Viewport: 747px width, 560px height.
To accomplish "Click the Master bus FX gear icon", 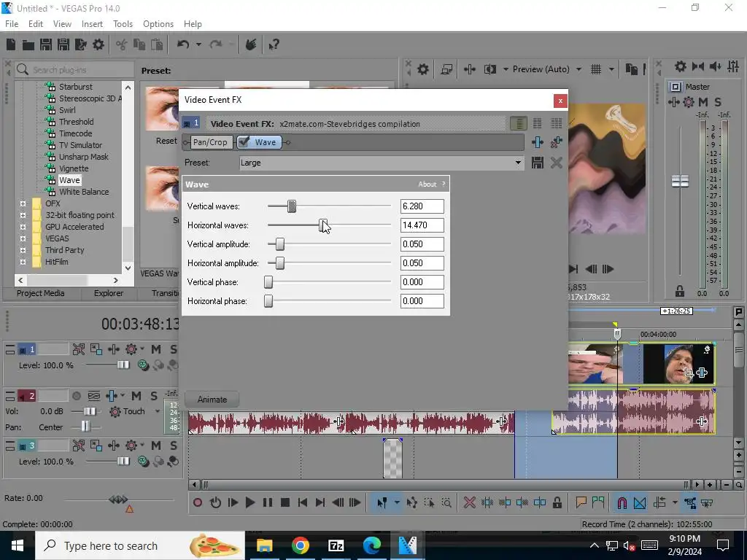I will tap(689, 102).
